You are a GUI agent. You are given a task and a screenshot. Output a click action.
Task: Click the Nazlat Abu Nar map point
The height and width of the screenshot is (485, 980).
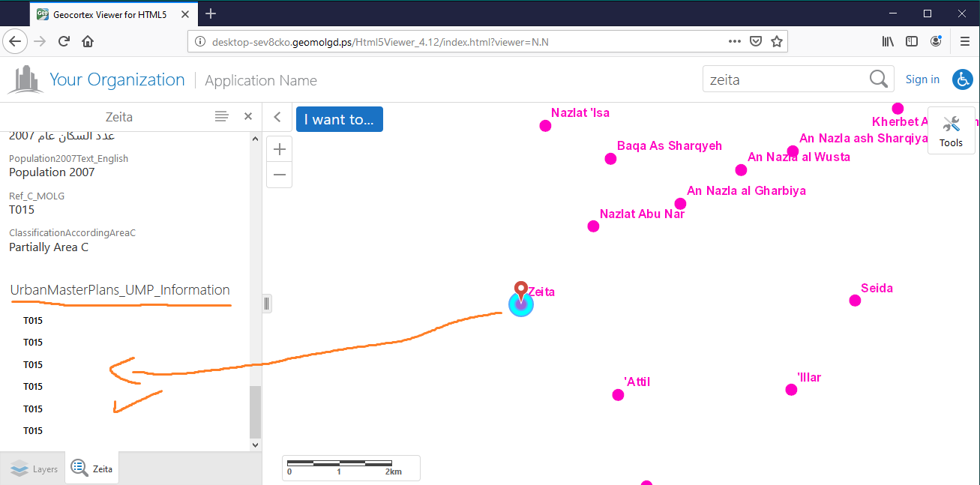[x=593, y=226]
